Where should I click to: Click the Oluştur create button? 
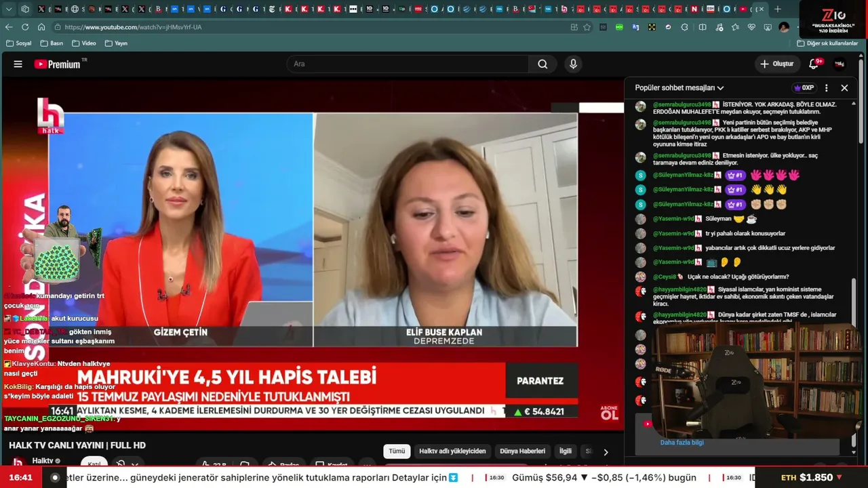tap(778, 64)
